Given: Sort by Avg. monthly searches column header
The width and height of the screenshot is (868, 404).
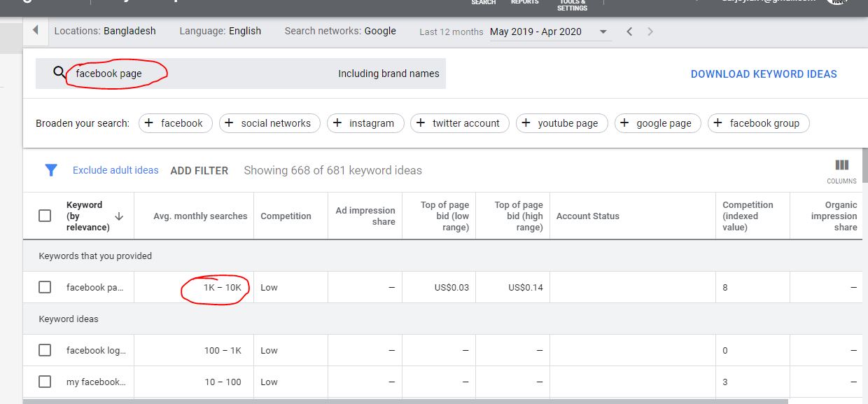Looking at the screenshot, I should coord(200,216).
